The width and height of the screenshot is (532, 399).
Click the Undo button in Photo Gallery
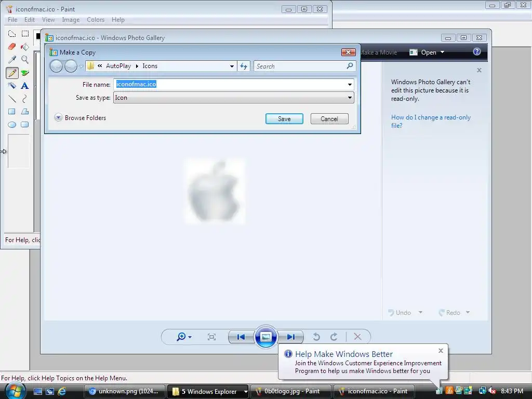[x=400, y=312]
